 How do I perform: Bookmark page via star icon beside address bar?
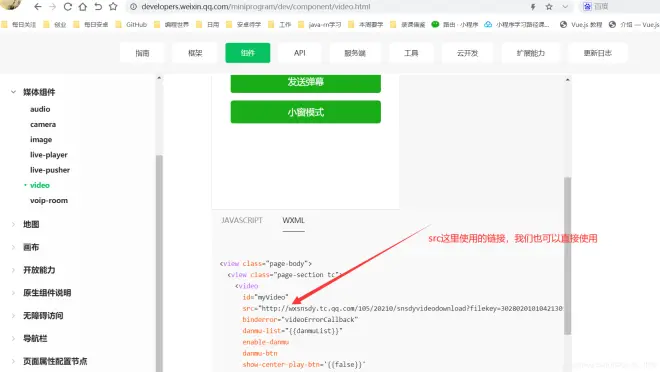pos(113,7)
